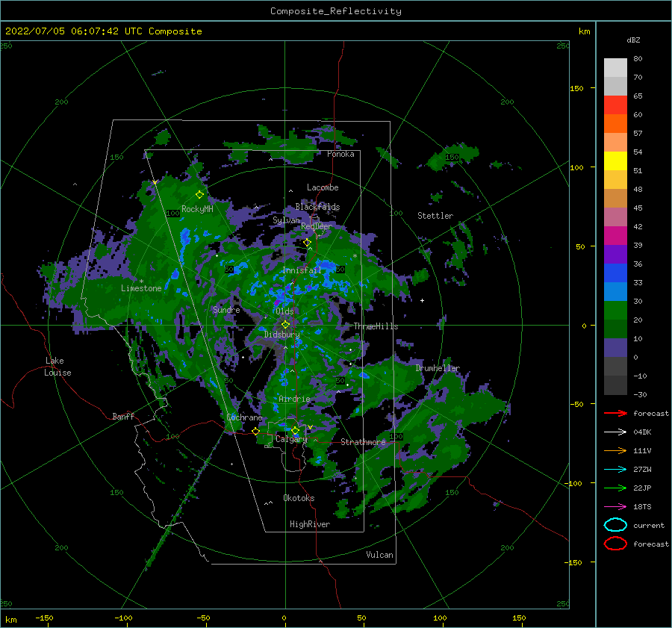Click the RockyMH label
The height and width of the screenshot is (628, 672).
197,209
